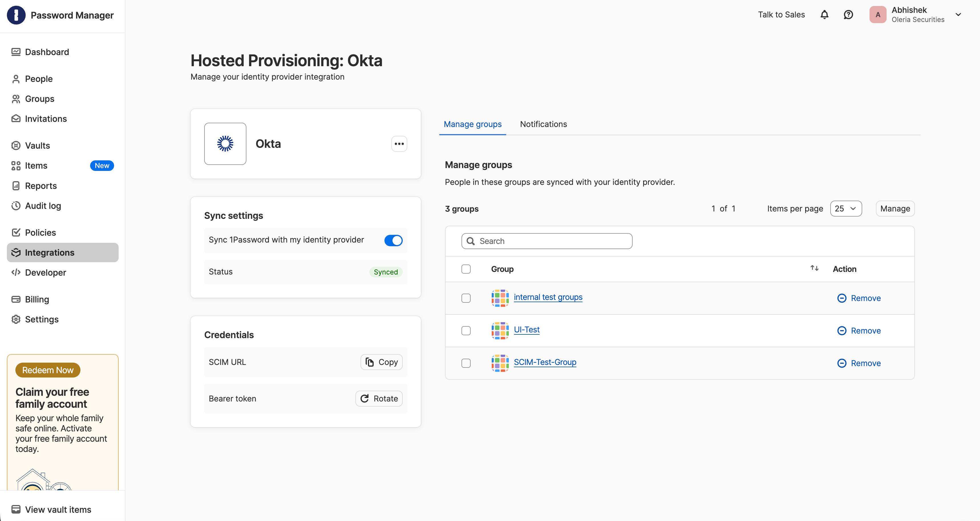Image resolution: width=980 pixels, height=521 pixels.
Task: Click the UI-Test group avatar icon
Action: (x=500, y=330)
